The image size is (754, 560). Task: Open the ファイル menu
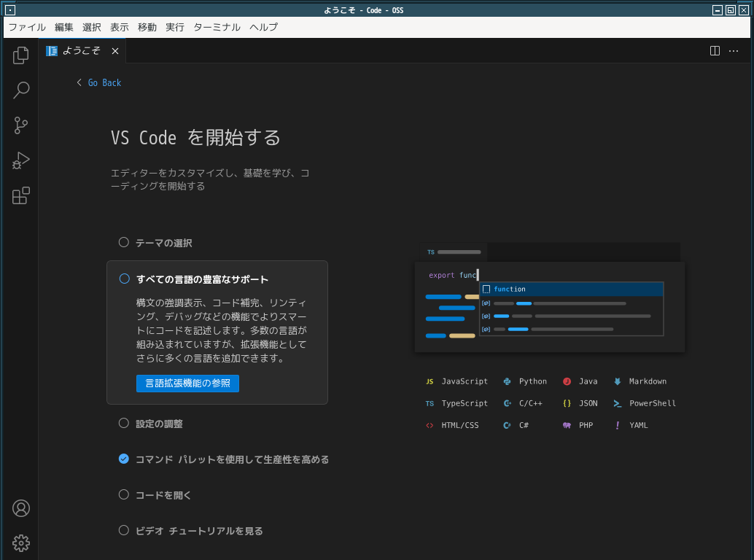coord(28,28)
